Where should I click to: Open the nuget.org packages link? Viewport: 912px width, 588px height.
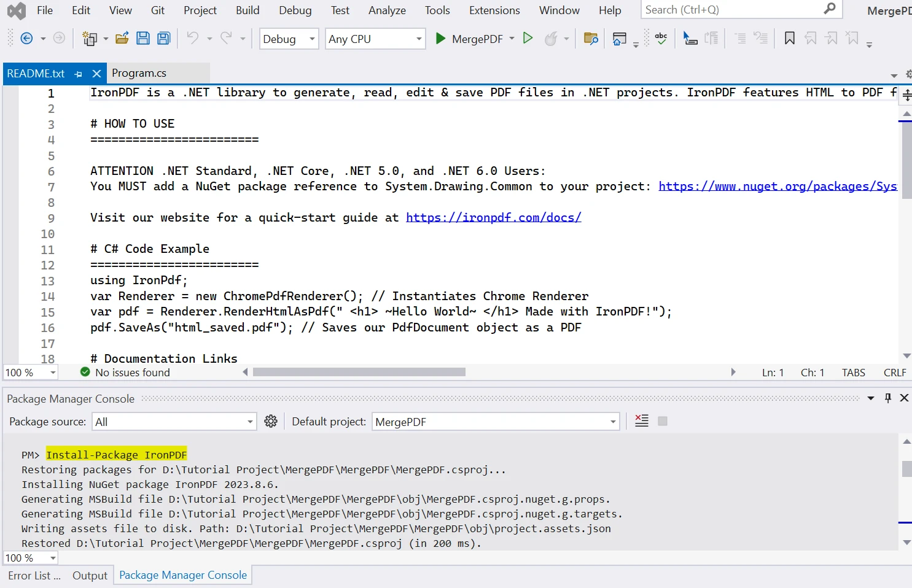pos(778,186)
